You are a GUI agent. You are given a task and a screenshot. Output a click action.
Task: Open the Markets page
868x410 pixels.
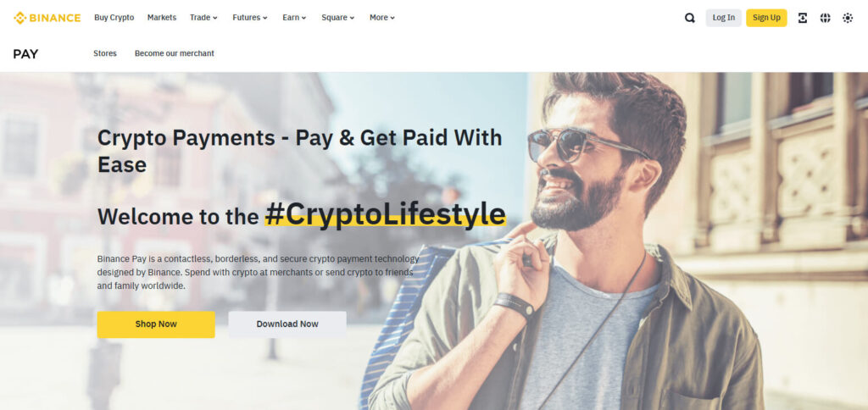pos(162,18)
